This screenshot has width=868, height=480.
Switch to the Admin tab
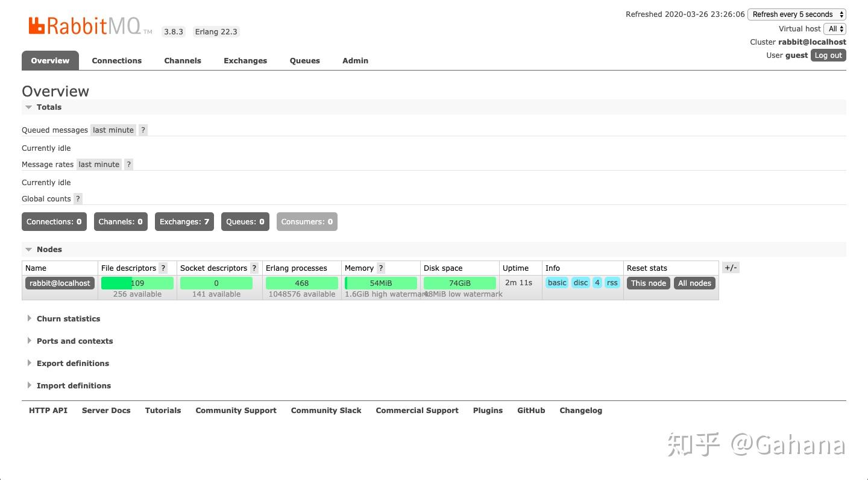(x=355, y=60)
